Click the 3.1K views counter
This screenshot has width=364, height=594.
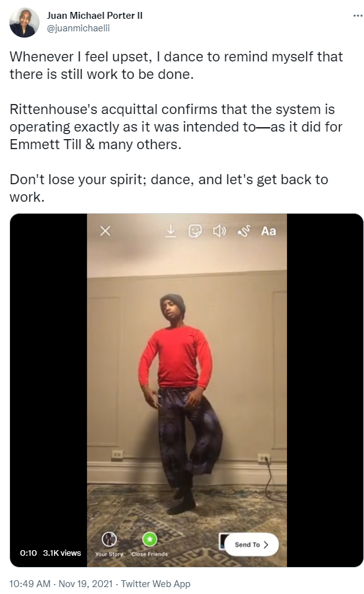point(62,553)
